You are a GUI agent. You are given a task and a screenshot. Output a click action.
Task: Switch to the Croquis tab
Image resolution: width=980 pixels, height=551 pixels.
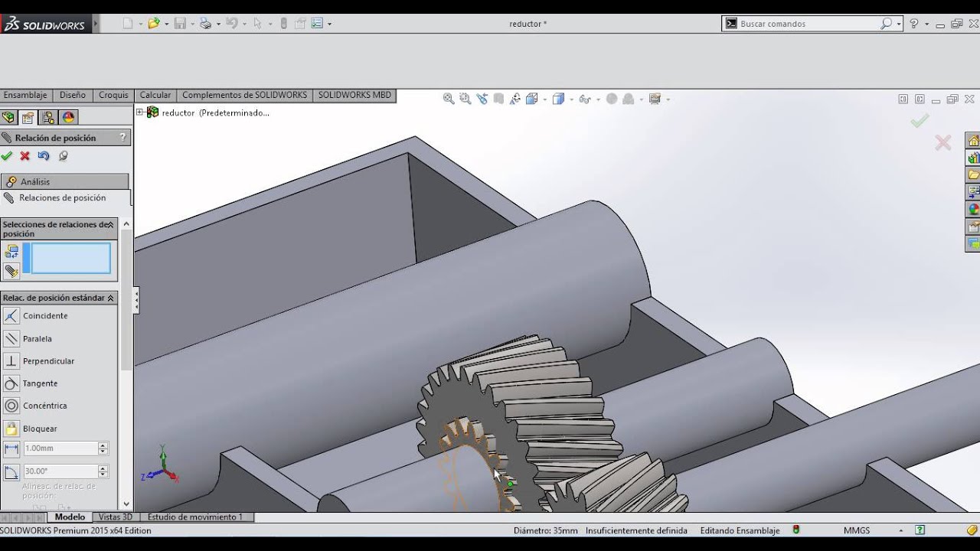113,95
